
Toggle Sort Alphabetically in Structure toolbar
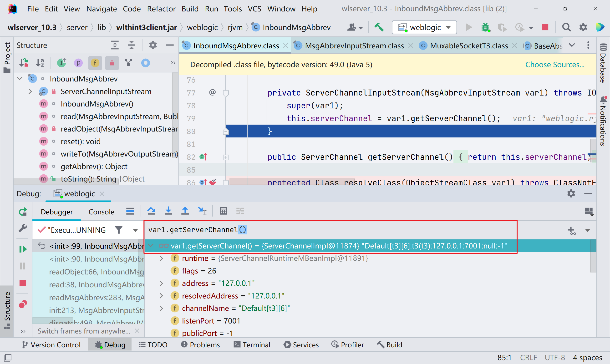(40, 63)
